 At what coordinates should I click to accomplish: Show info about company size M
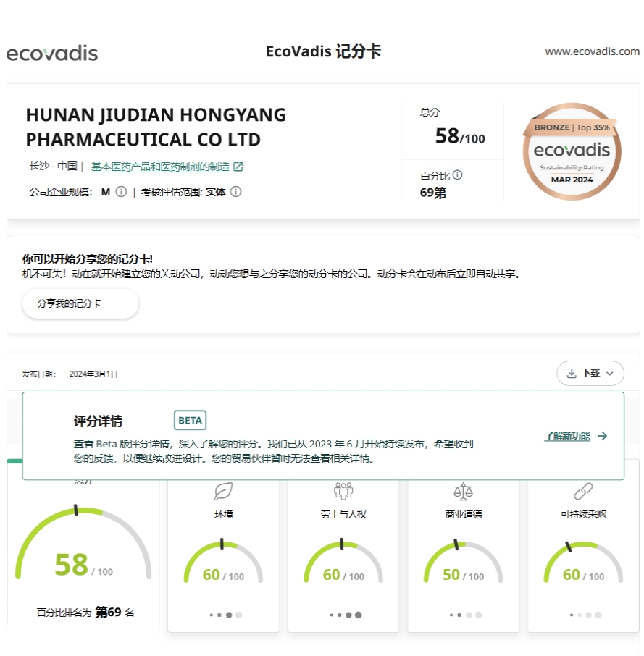[121, 192]
